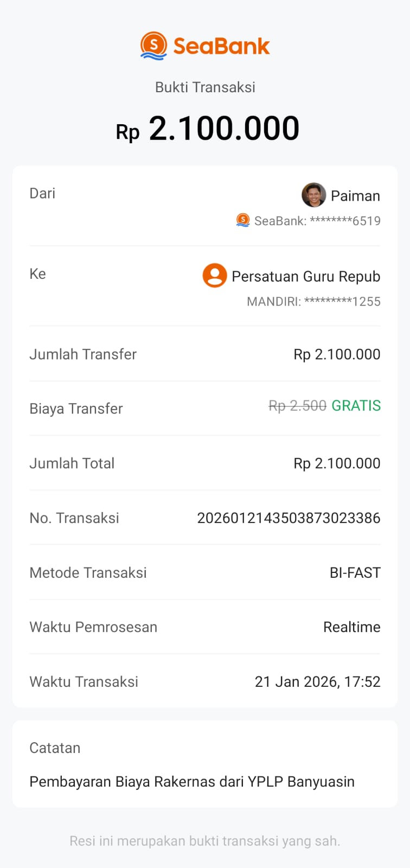
Task: Tap the Jumlah Transfer amount value
Action: 337,354
